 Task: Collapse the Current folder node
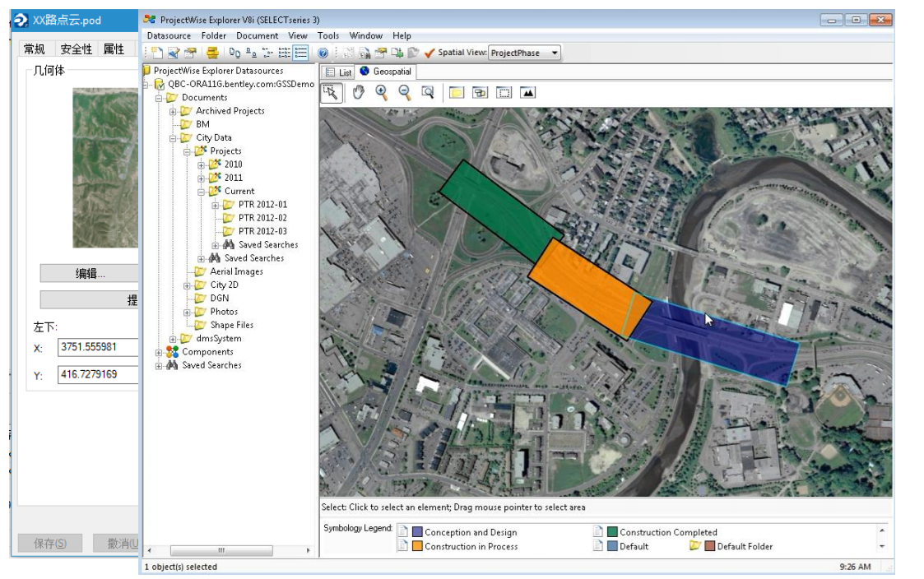201,192
